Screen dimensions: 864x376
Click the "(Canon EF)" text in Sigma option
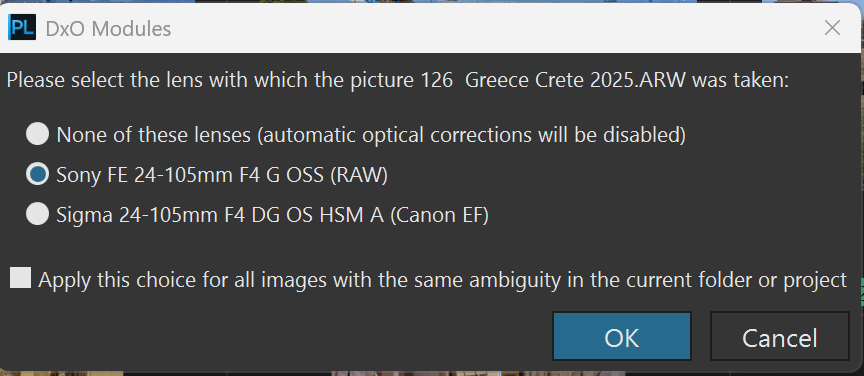[439, 214]
